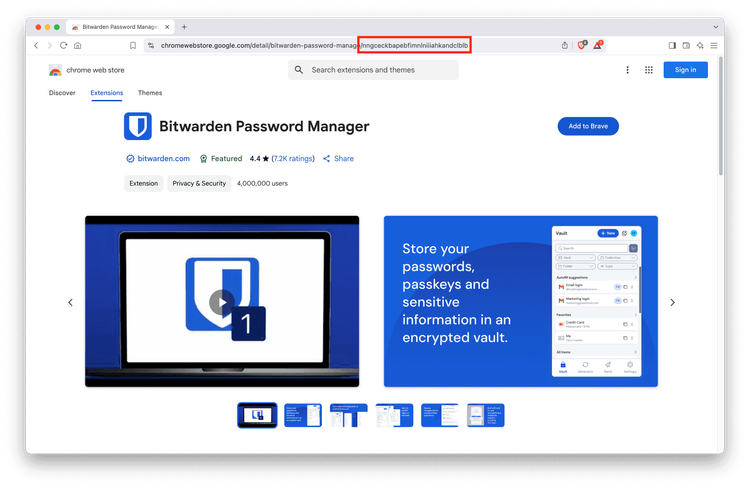
Task: Reload the page with the refresh icon
Action: point(63,45)
